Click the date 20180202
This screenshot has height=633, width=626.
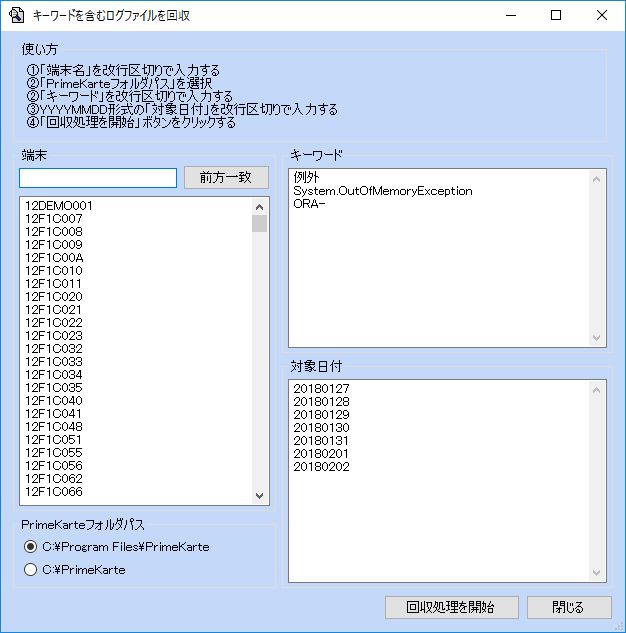[x=321, y=467]
